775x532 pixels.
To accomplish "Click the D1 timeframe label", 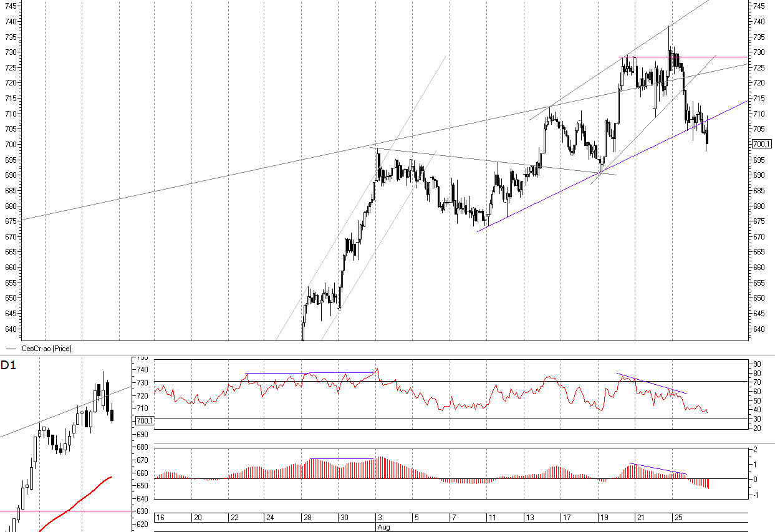I will pyautogui.click(x=9, y=365).
